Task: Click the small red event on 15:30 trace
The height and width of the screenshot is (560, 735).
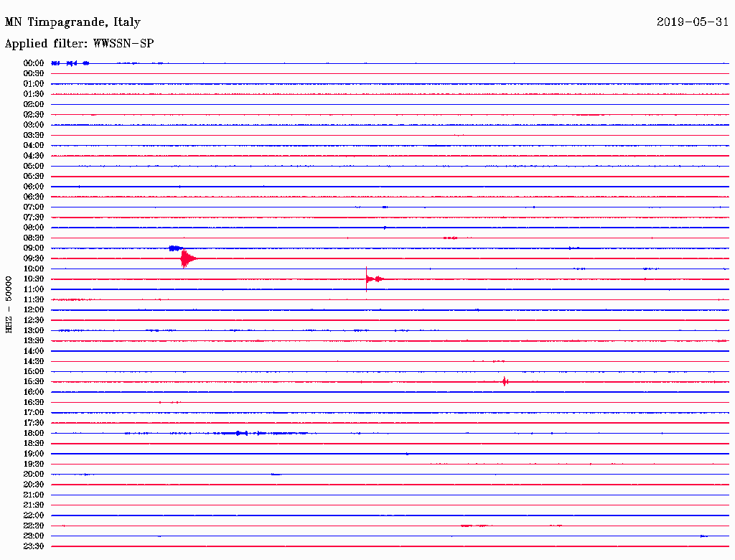Action: pos(505,382)
